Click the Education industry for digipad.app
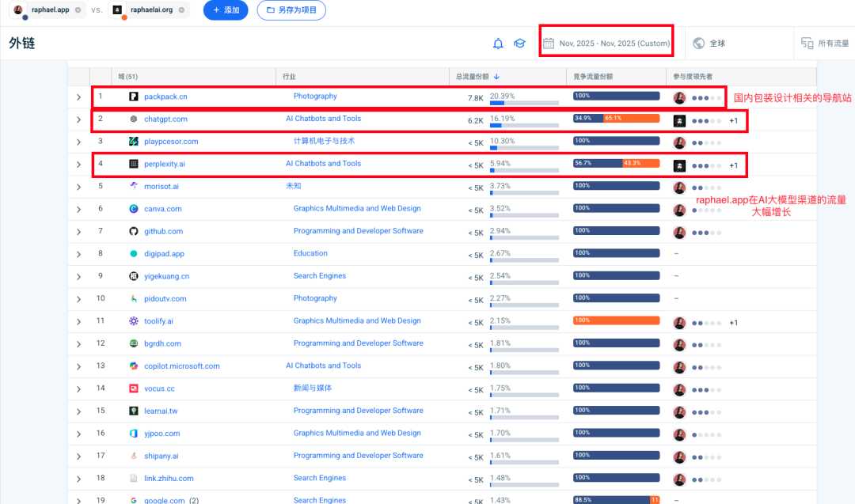855x504 pixels. (x=310, y=253)
